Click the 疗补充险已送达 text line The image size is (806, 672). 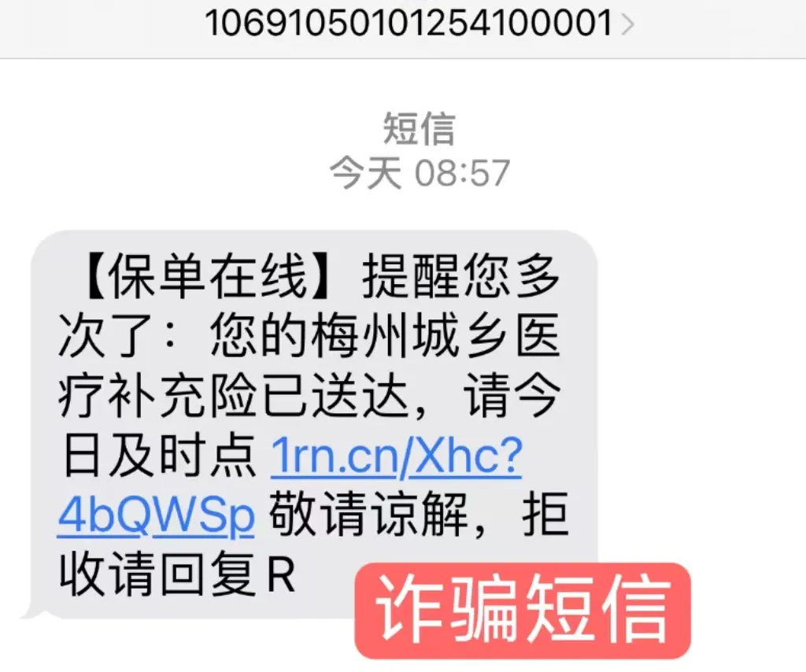(234, 396)
